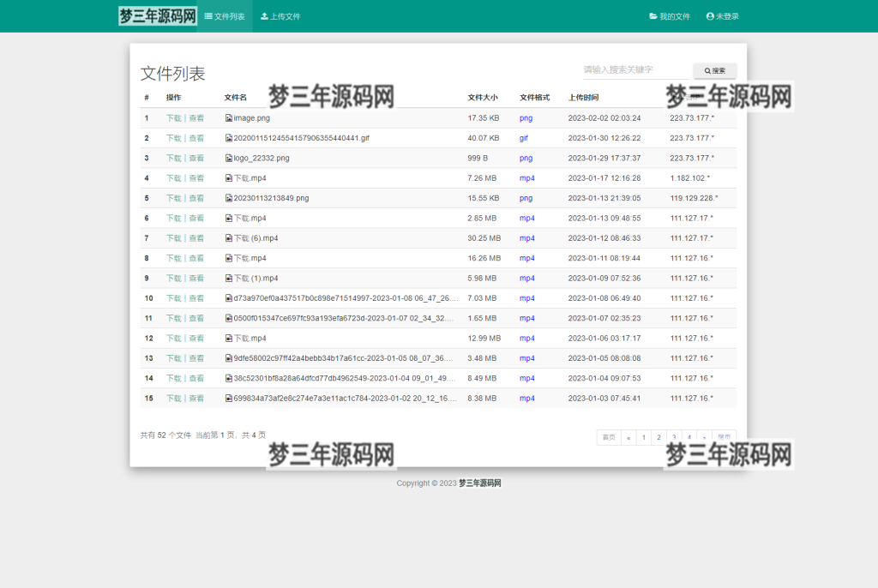
Task: Click the file icon beside 下载 (6).mp4
Action: coord(228,238)
